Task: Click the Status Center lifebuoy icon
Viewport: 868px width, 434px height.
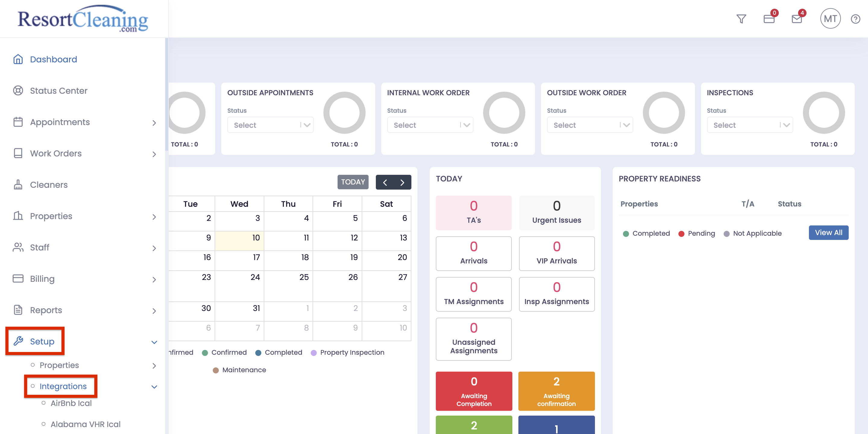Action: pos(18,91)
